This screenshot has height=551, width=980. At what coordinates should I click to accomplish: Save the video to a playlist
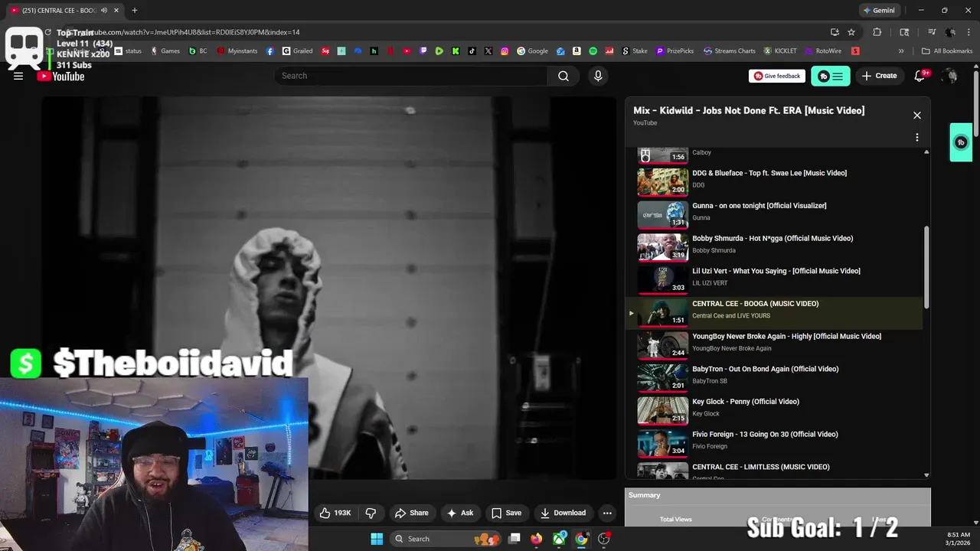[x=506, y=513]
